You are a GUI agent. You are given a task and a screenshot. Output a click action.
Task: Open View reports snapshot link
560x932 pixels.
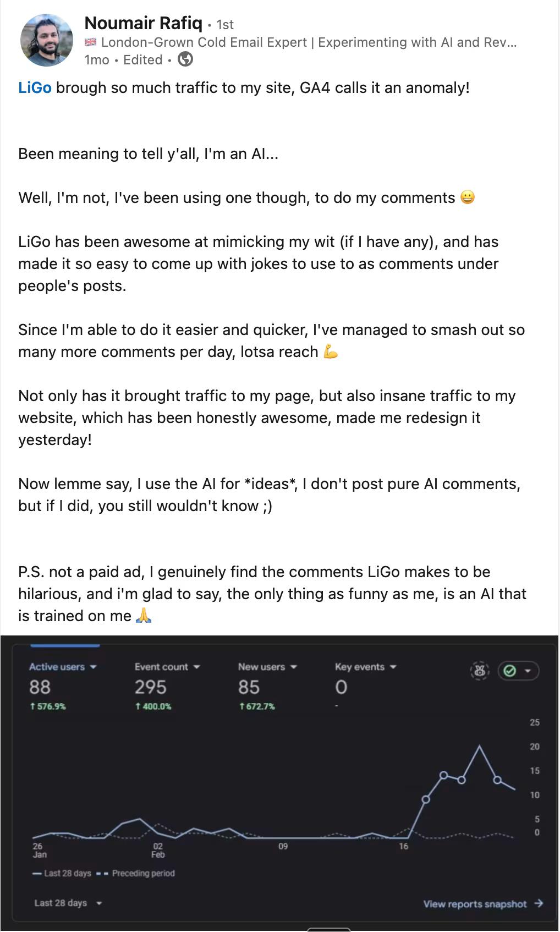[x=475, y=904]
